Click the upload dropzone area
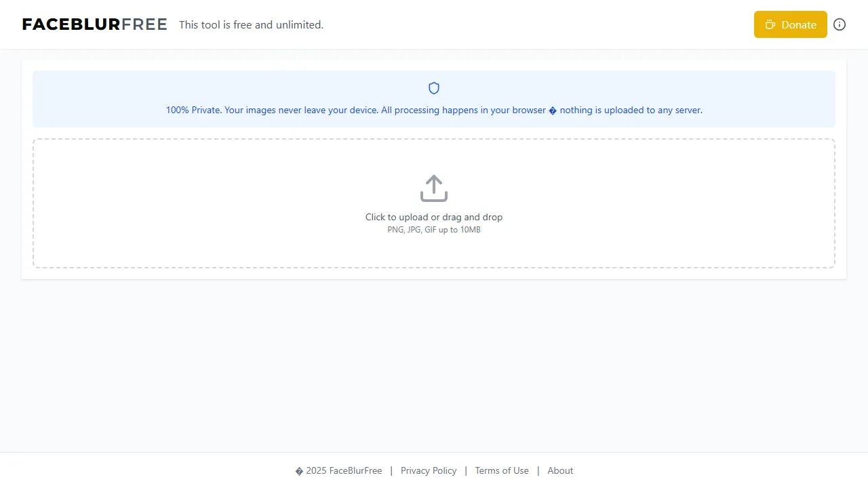The height and width of the screenshot is (488, 868). click(x=433, y=203)
